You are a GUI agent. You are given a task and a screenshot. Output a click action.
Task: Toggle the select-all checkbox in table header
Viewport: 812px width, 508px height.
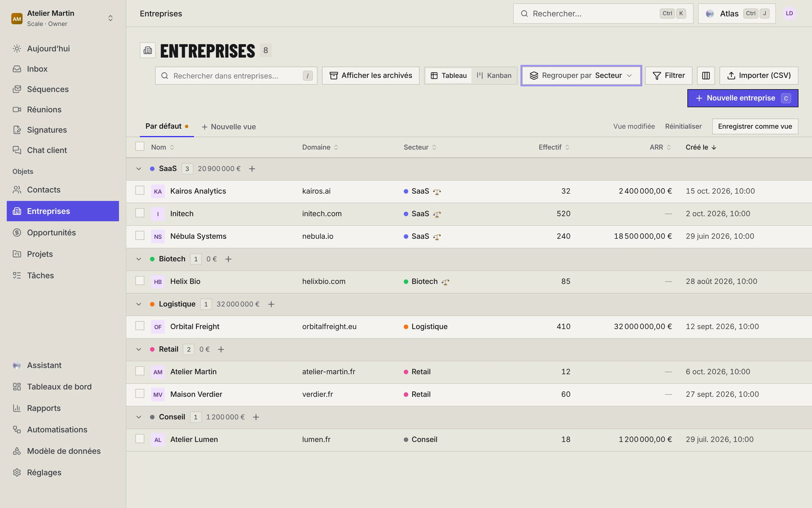[x=140, y=146]
